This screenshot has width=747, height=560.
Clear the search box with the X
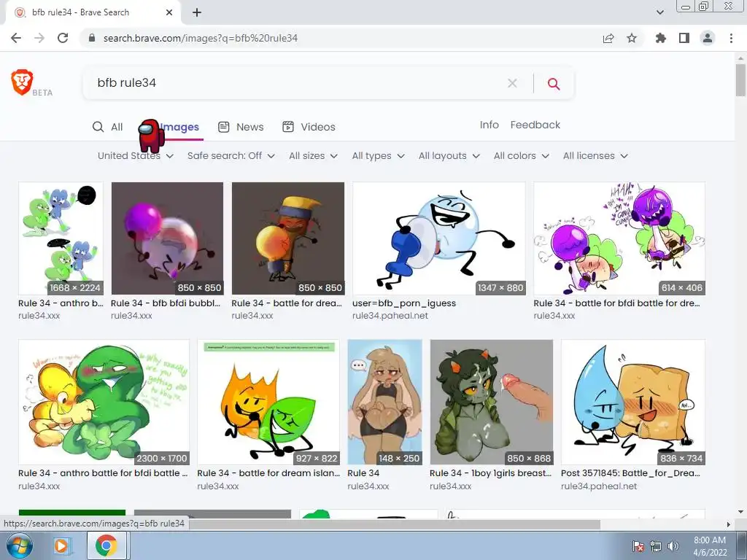click(512, 83)
